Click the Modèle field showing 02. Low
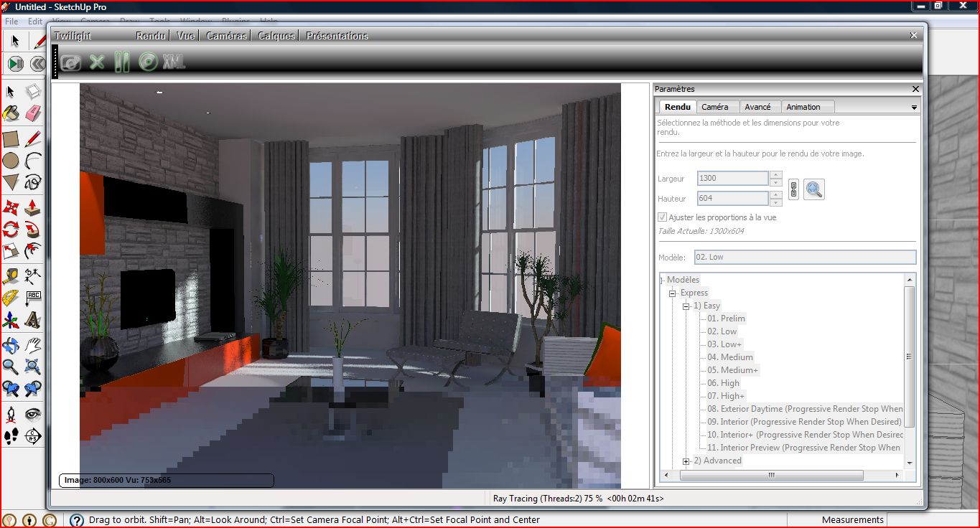The image size is (980, 528). [x=804, y=257]
